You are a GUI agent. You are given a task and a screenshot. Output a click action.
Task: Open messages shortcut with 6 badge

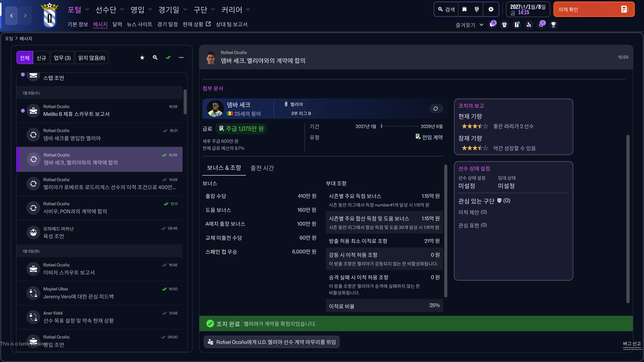point(492,24)
